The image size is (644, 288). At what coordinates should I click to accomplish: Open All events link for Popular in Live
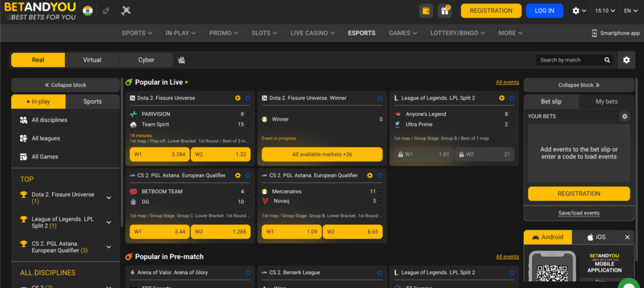pos(508,82)
